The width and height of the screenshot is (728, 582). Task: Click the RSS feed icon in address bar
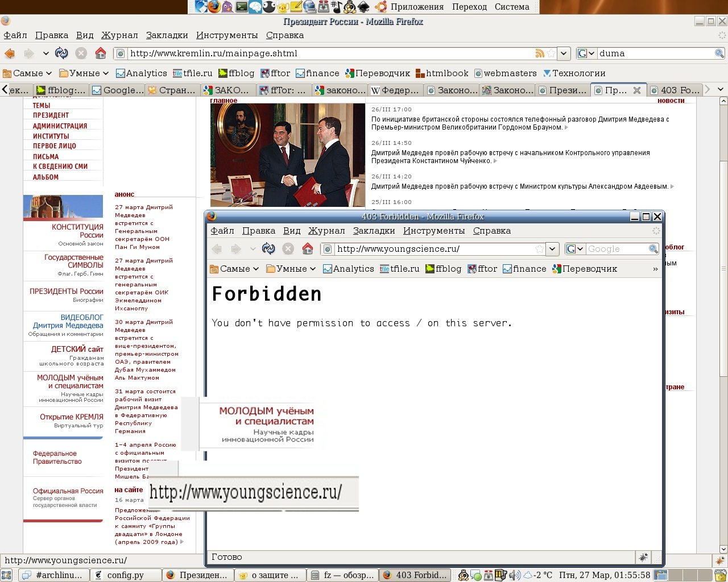tap(540, 53)
